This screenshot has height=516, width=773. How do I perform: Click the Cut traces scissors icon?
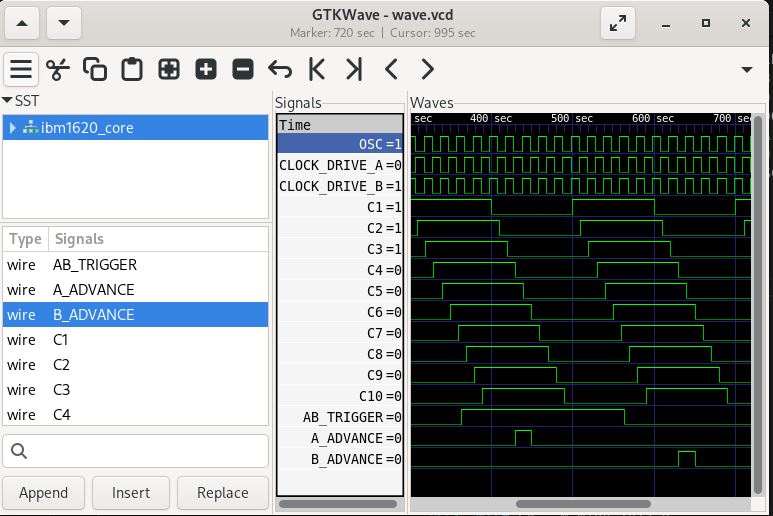pos(58,69)
